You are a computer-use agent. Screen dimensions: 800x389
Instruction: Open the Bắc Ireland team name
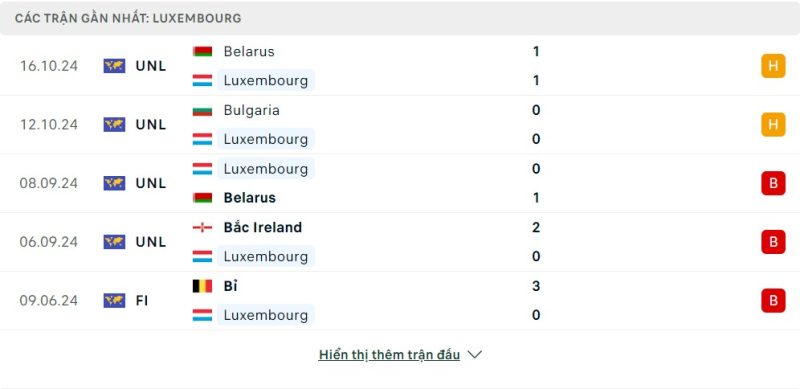coord(263,227)
